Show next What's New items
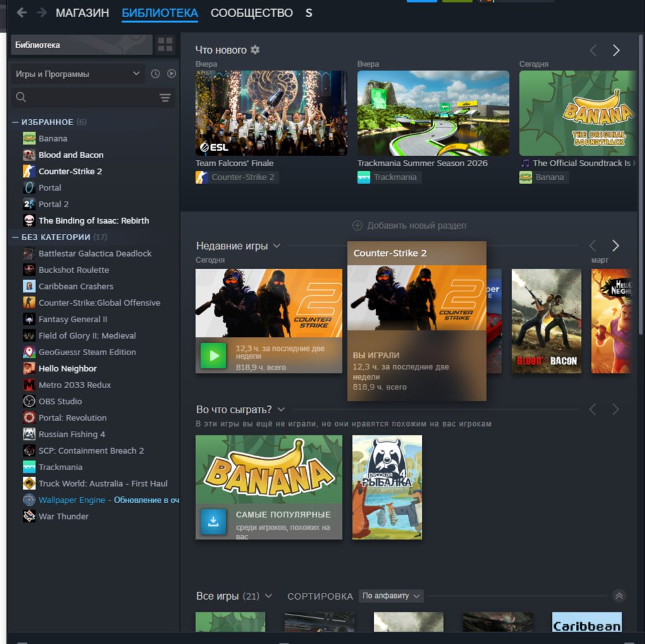 (616, 50)
